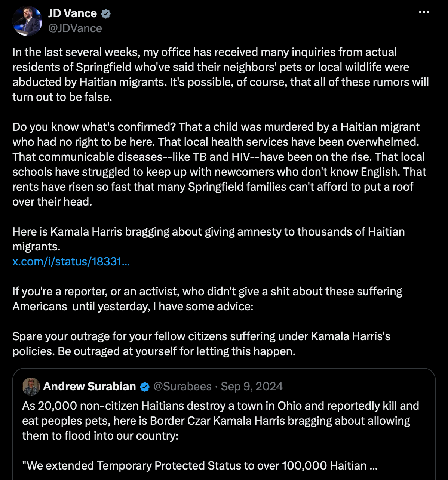
Task: Click Andrew Surabian's small profile avatar
Action: click(x=31, y=386)
